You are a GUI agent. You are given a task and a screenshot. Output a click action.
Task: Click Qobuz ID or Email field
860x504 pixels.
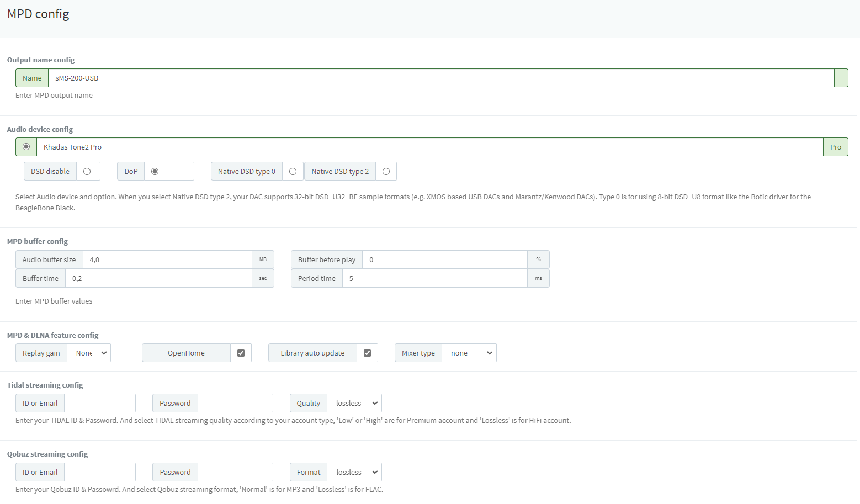pos(100,473)
